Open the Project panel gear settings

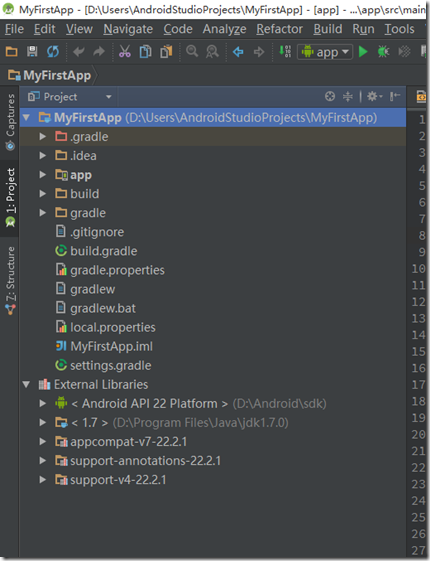pyautogui.click(x=374, y=96)
